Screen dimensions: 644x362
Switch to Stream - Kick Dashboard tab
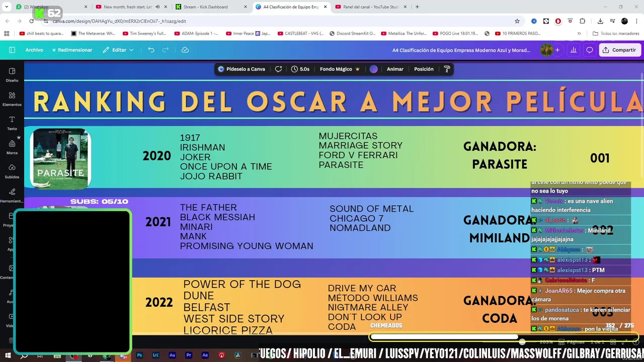click(x=211, y=7)
